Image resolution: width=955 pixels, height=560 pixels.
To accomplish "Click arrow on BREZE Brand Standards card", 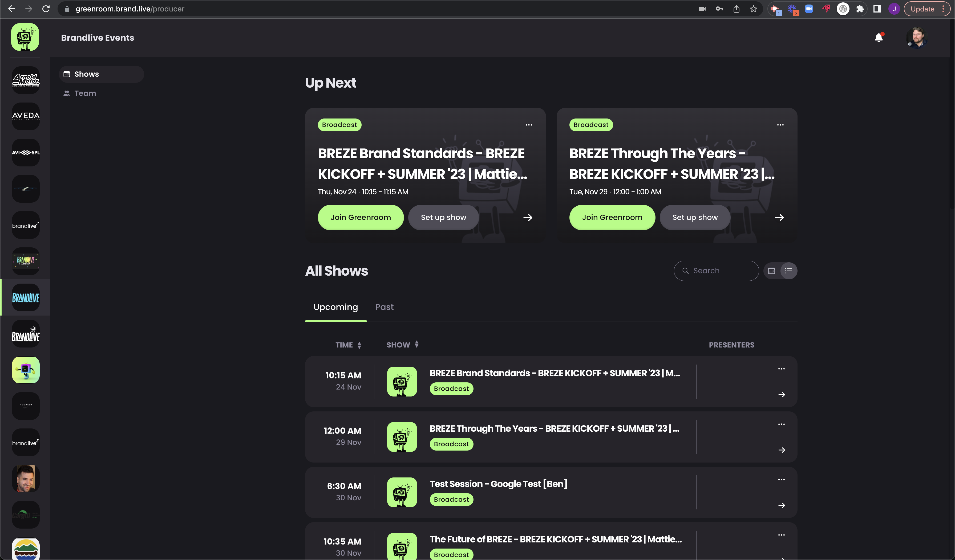I will coord(528,217).
